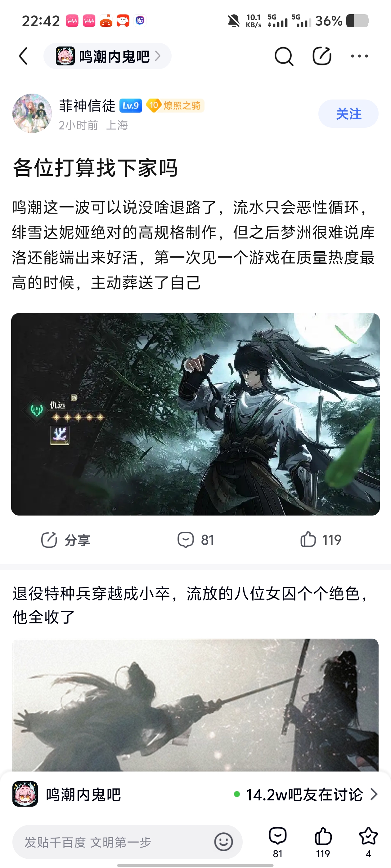Tap the emoji smiley icon in reply box
Viewport: 391px width, 868px height.
(x=223, y=842)
